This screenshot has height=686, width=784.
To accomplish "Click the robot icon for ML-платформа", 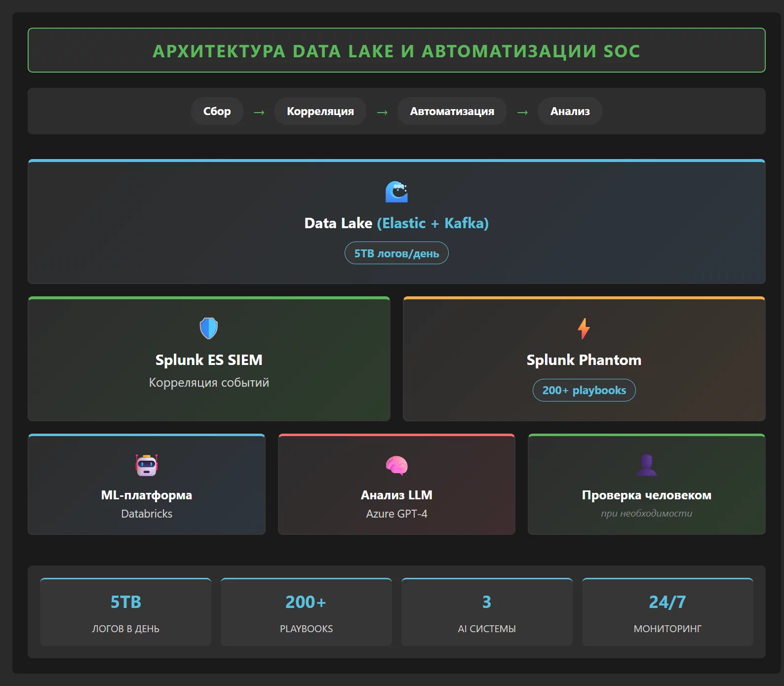I will tap(147, 465).
